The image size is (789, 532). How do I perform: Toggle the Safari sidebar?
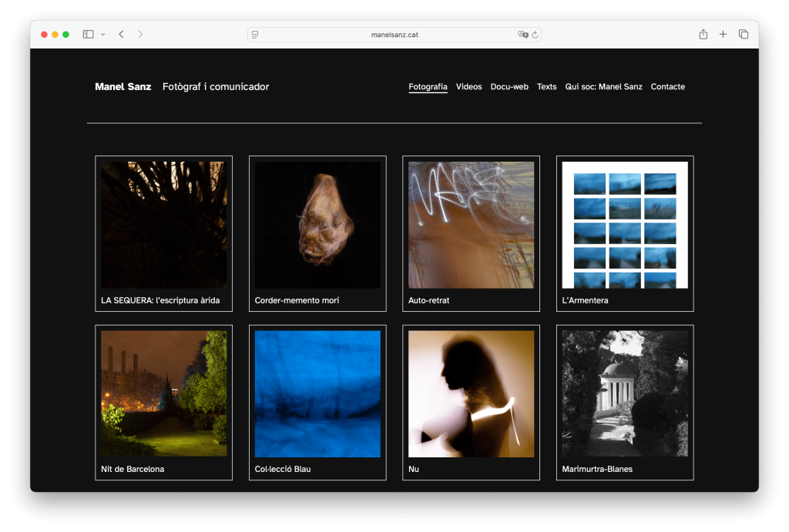click(x=88, y=35)
